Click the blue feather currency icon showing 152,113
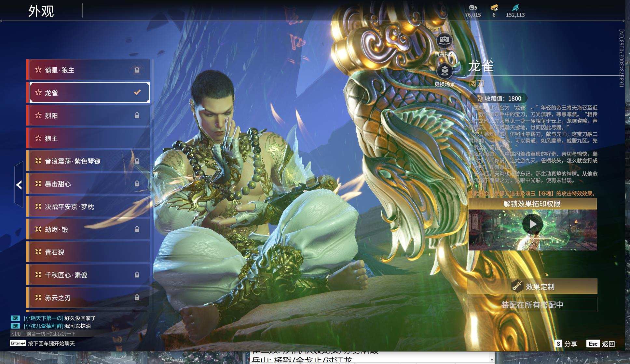 (x=515, y=7)
